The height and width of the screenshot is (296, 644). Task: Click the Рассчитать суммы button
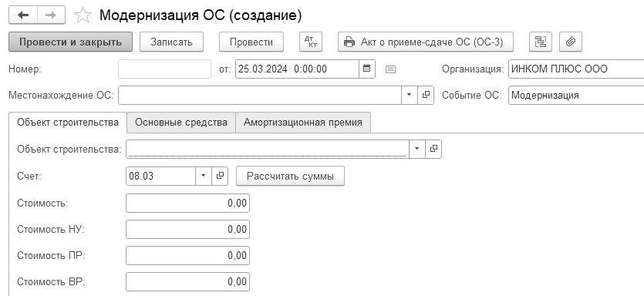pyautogui.click(x=290, y=176)
